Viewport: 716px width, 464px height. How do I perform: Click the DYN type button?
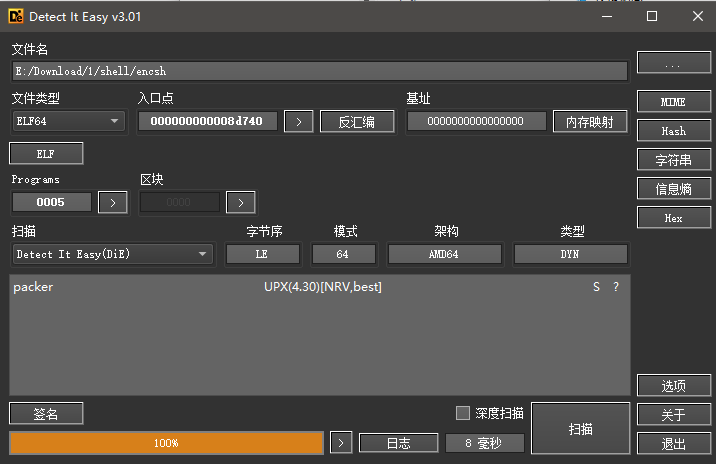click(571, 254)
